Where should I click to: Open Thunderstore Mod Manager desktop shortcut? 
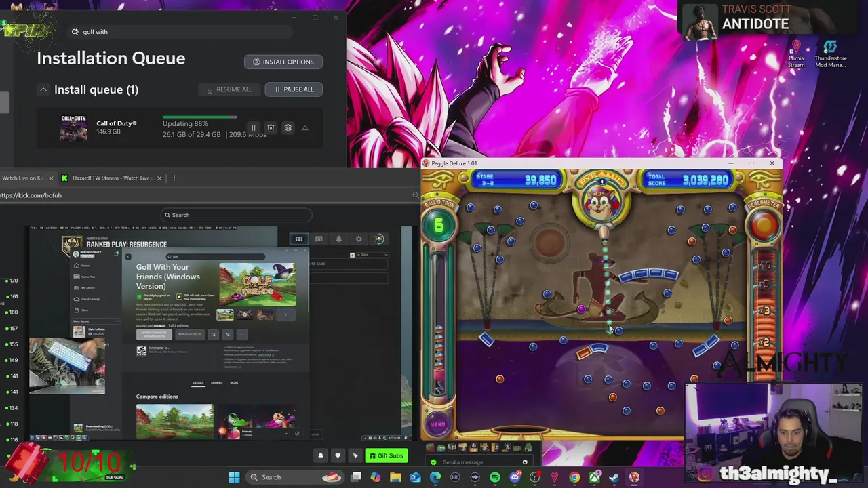point(830,54)
